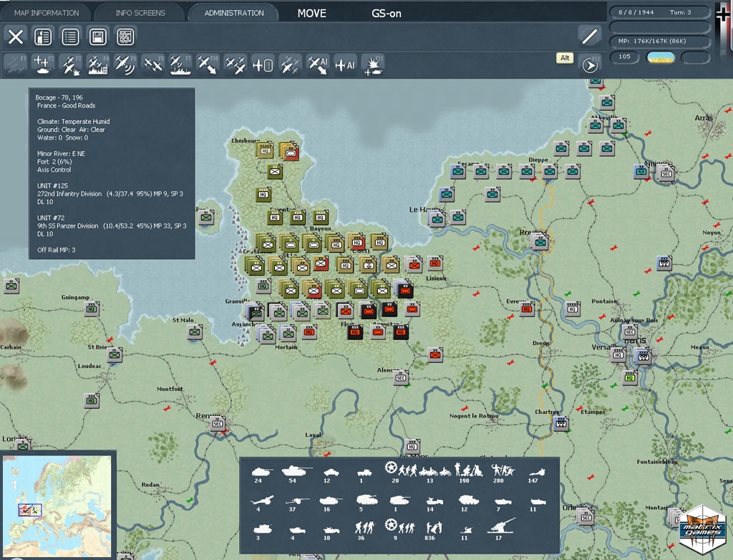The width and height of the screenshot is (733, 560).
Task: Click the F11 ground assault icon
Action: 373,64
